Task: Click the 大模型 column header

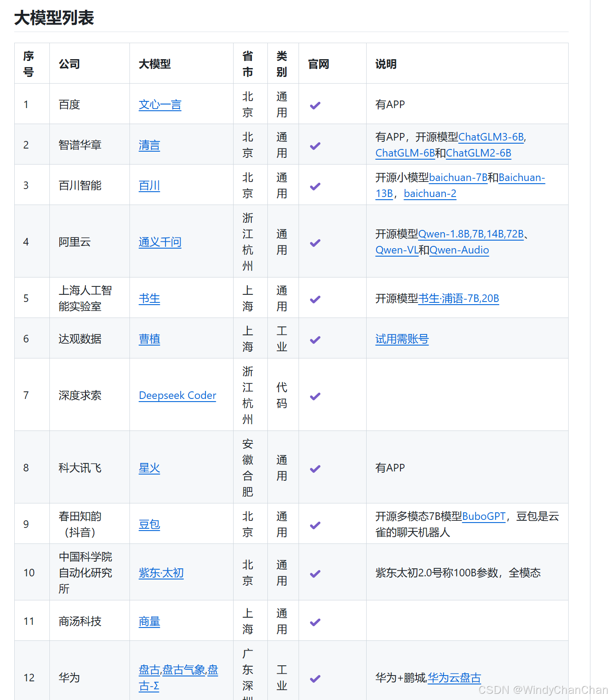Action: [155, 64]
